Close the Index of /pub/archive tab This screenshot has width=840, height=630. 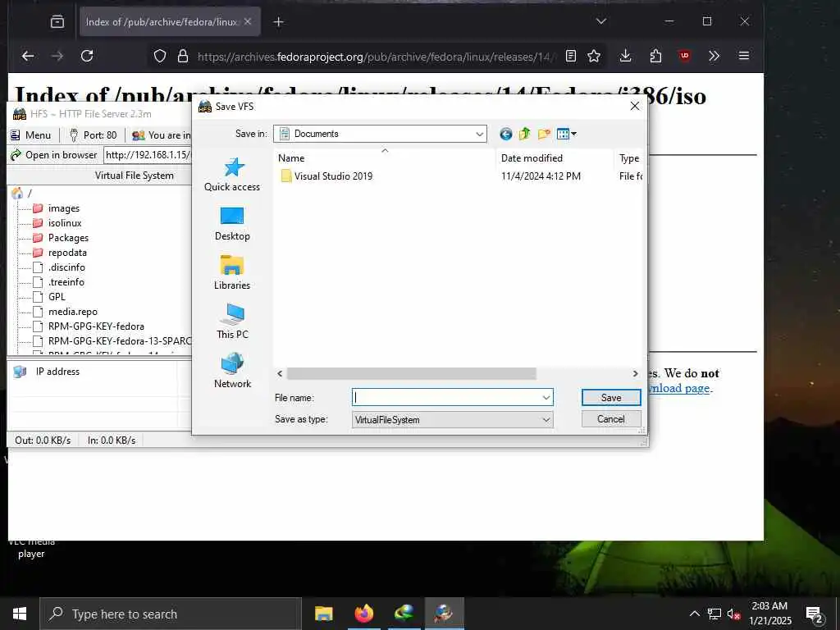pyautogui.click(x=248, y=21)
